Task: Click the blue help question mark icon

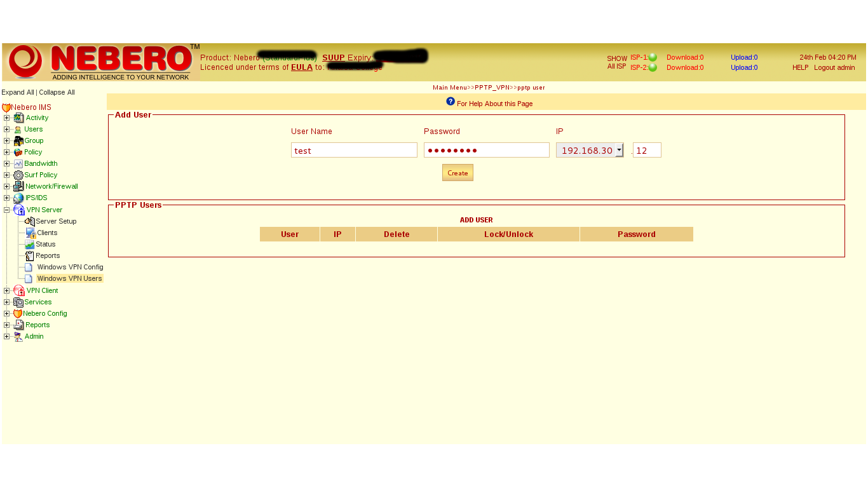Action: (x=451, y=101)
